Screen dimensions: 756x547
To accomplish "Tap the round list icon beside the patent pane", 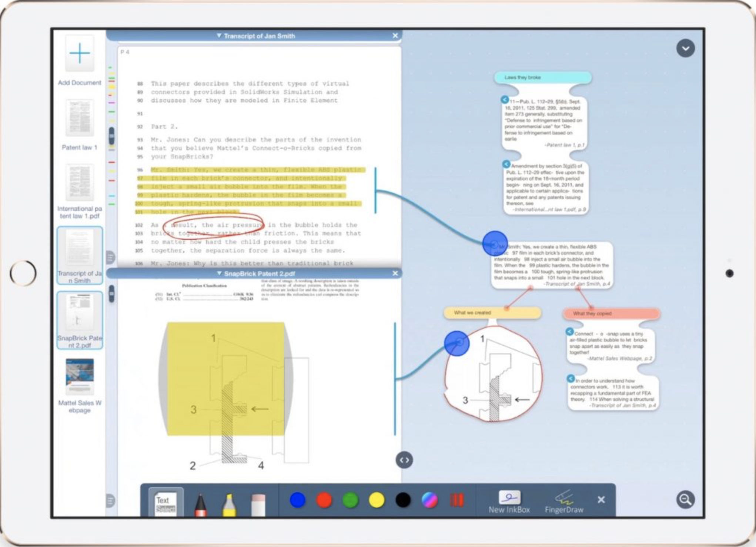I will pyautogui.click(x=110, y=500).
